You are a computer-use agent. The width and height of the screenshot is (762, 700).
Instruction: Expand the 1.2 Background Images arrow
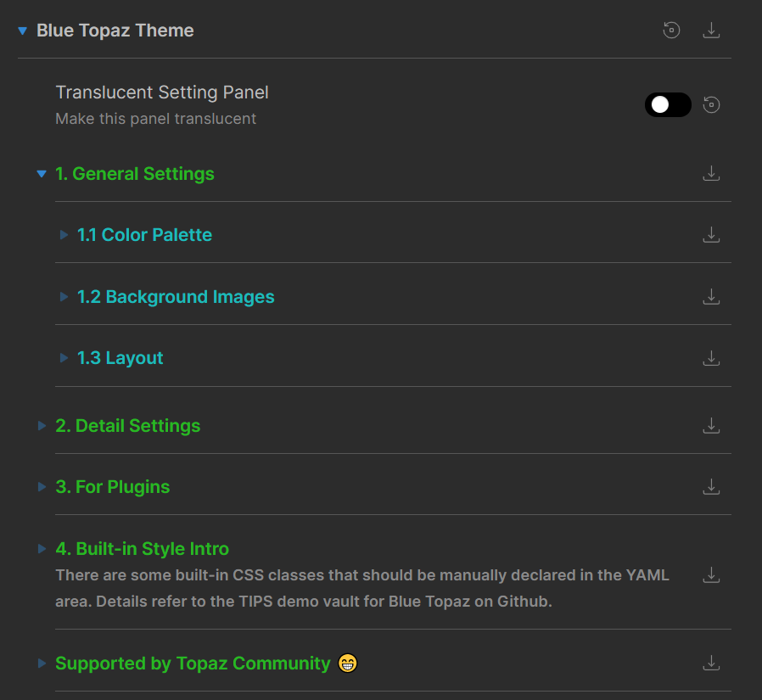(64, 296)
